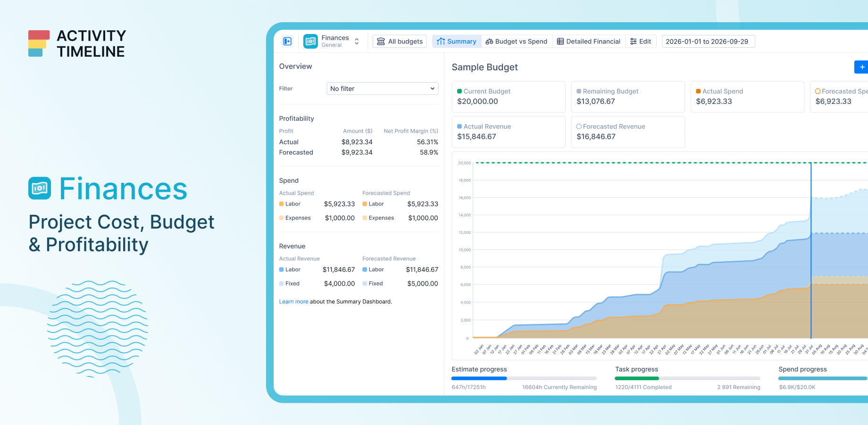Click the blue plus button near Sample Budget
This screenshot has width=868, height=425.
(861, 67)
